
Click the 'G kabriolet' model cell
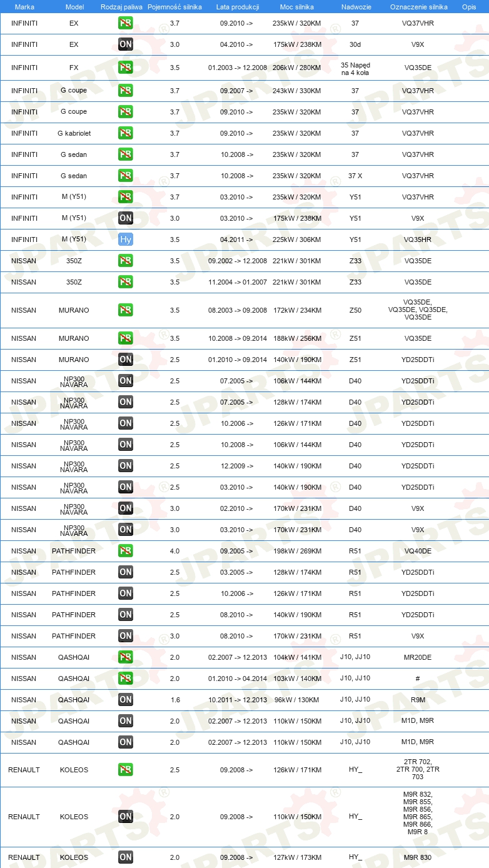pos(74,133)
